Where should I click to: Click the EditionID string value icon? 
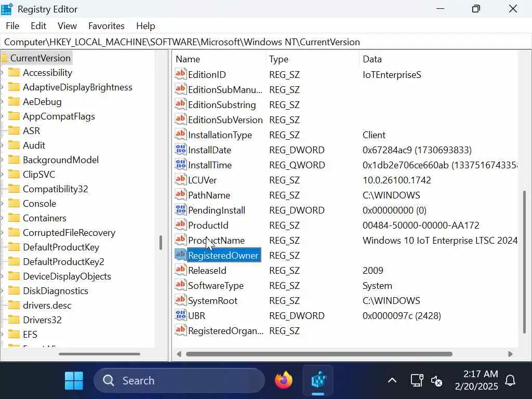[x=180, y=74]
